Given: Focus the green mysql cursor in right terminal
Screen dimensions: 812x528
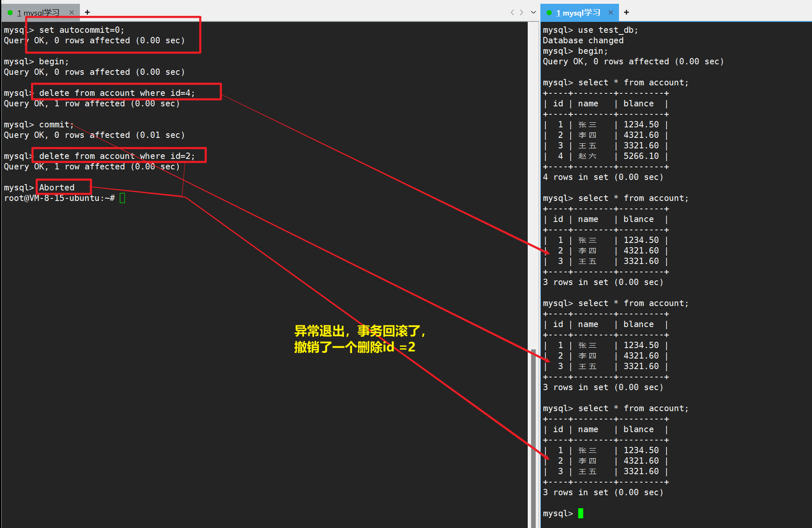Looking at the screenshot, I should click(x=580, y=513).
